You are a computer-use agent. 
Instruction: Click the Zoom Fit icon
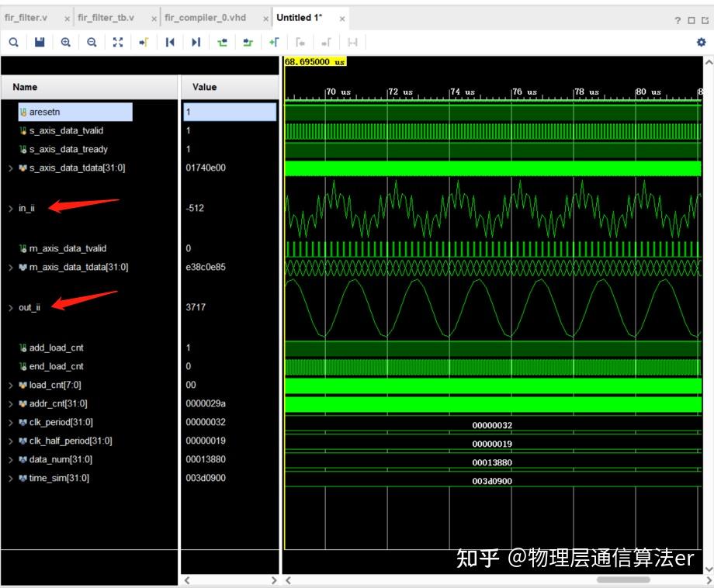118,42
